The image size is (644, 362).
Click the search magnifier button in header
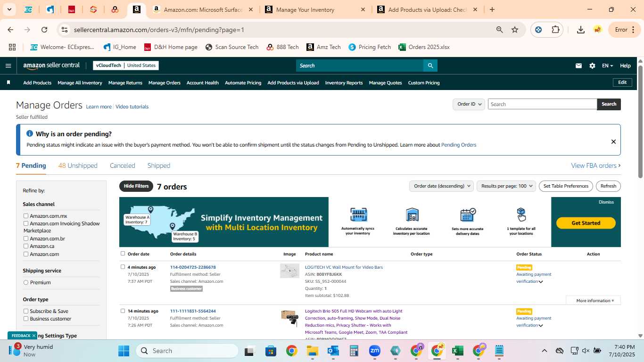tap(430, 66)
